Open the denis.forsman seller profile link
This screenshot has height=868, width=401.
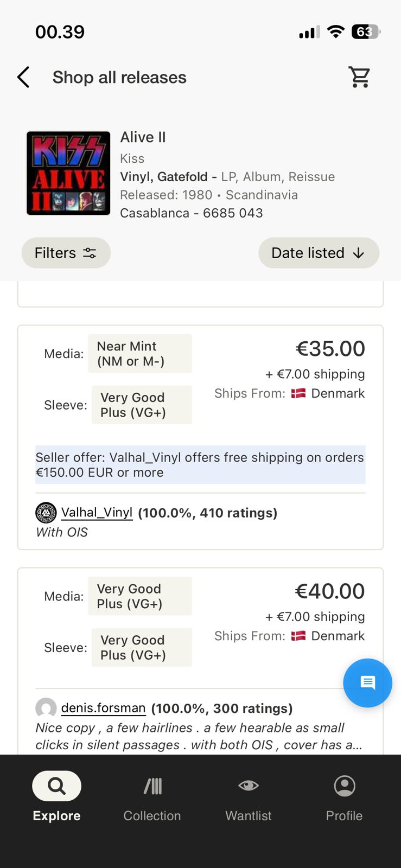(x=103, y=708)
